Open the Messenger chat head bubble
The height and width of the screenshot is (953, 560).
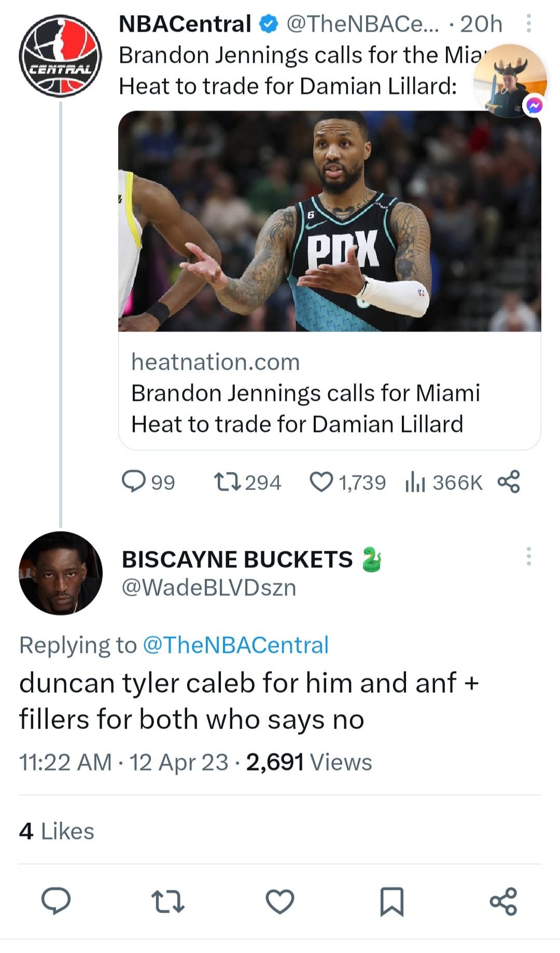tap(510, 80)
